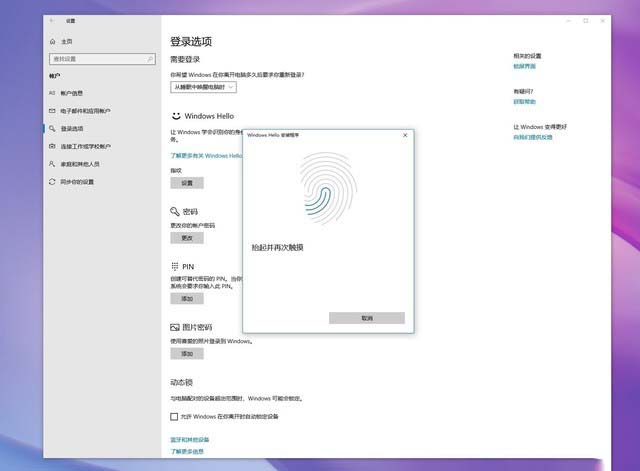Viewport: 640px width, 471px height.
Task: Enable the dynamic lock auto-lock checkbox
Action: coord(174,417)
